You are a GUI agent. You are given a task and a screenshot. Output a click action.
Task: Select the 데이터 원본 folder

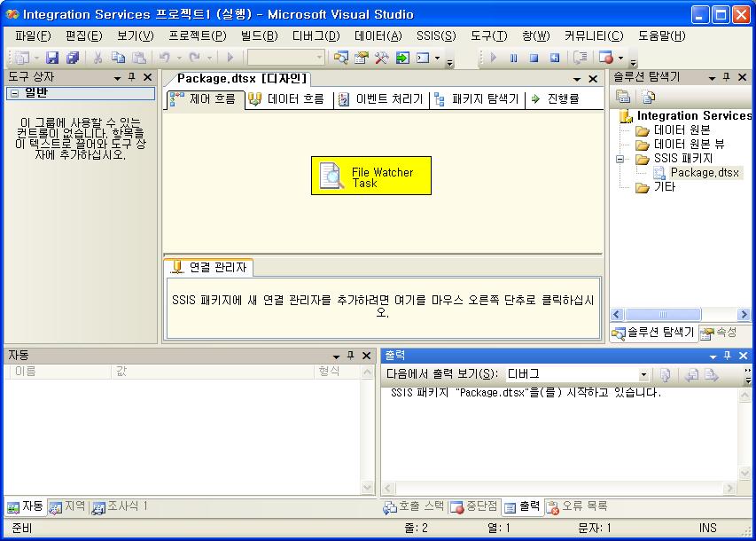682,129
